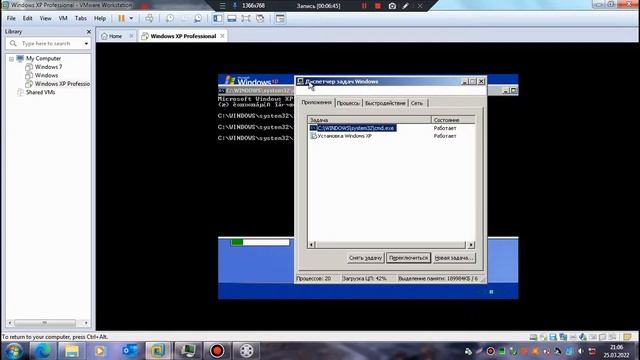Open the recorder bar hamburger menu
Screen dimensions: 640x360
pyautogui.click(x=222, y=6)
